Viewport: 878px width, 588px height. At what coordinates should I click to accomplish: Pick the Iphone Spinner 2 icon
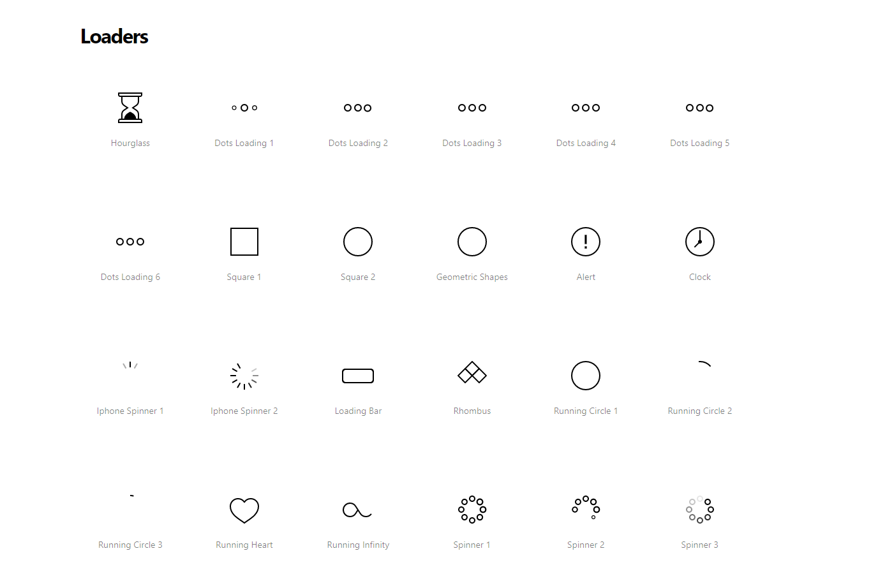244,376
